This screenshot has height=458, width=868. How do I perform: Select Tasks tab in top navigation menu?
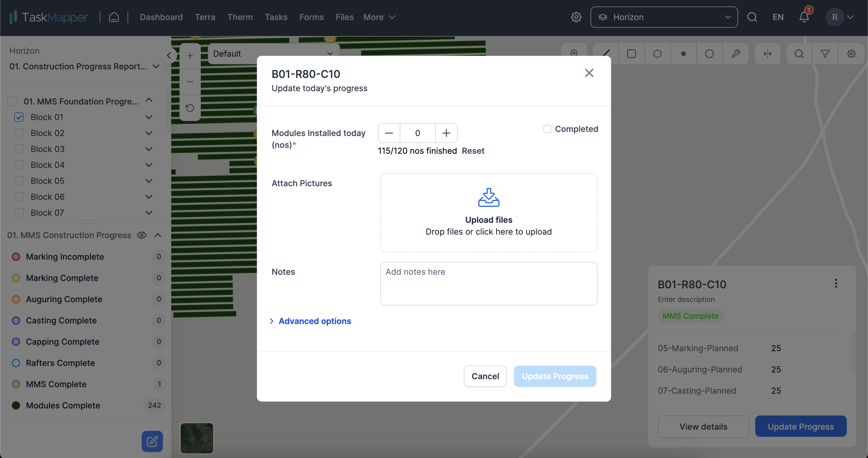coord(276,17)
